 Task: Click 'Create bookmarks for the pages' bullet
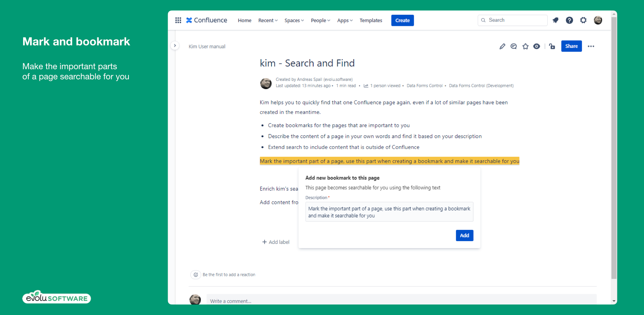coord(339,125)
